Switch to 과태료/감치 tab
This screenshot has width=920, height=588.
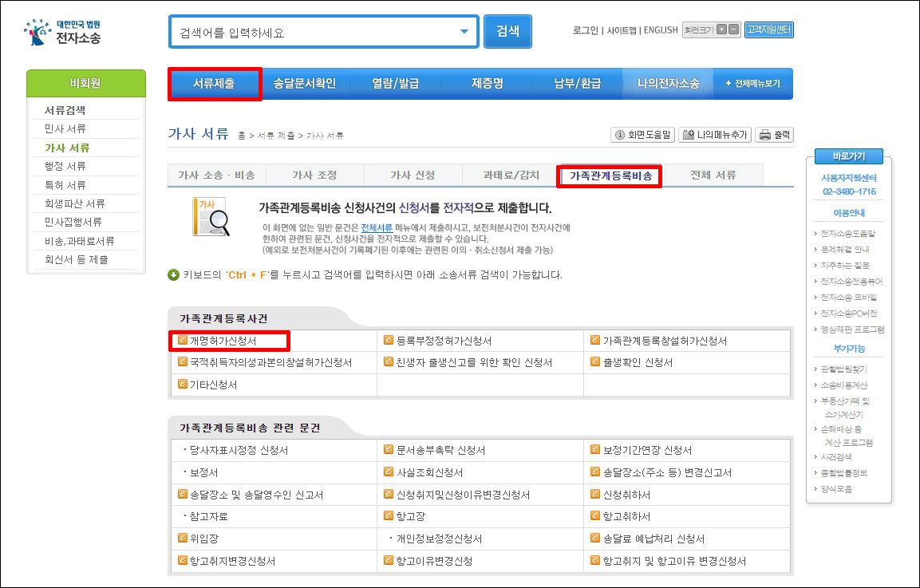click(511, 175)
